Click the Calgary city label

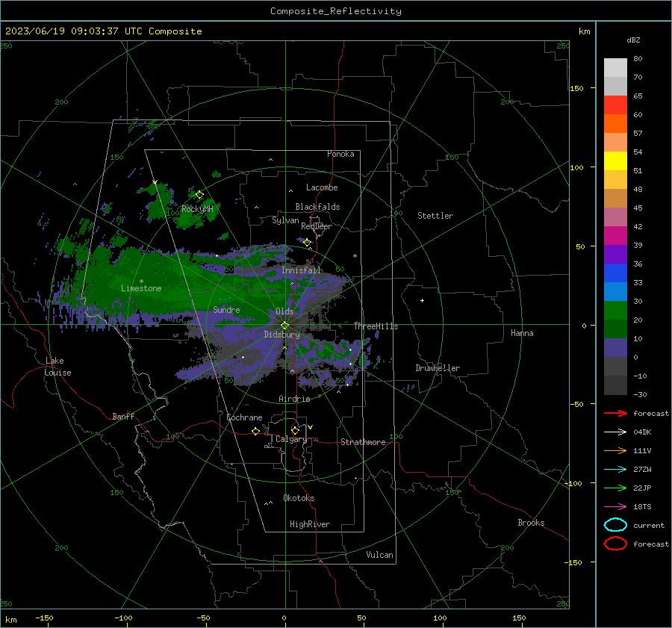click(291, 439)
